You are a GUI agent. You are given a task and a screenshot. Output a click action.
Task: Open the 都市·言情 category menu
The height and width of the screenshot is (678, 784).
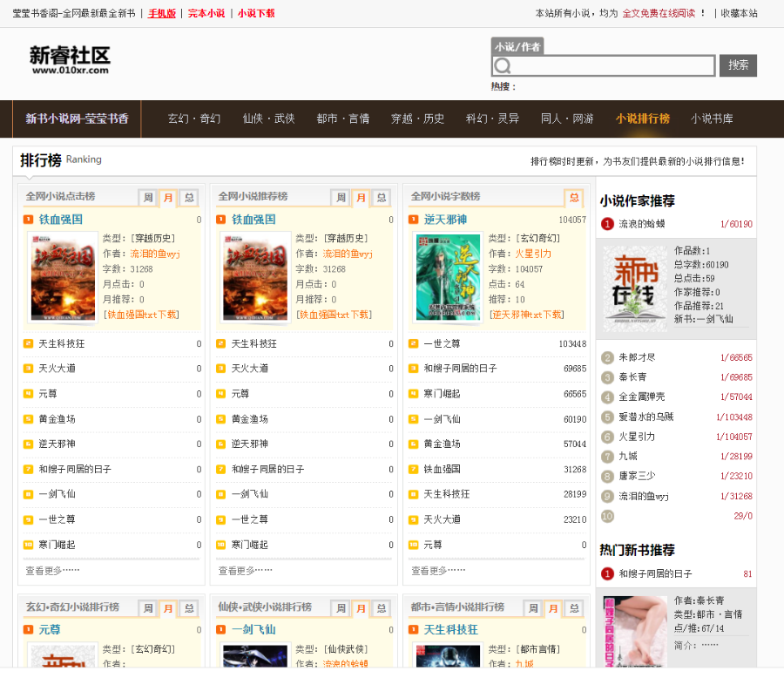tap(343, 119)
